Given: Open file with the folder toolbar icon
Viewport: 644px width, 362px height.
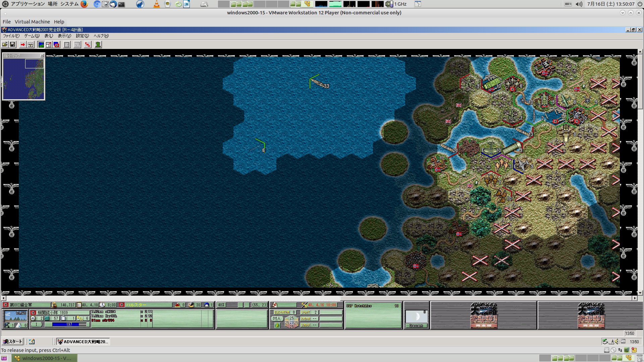Looking at the screenshot, I should 5,45.
